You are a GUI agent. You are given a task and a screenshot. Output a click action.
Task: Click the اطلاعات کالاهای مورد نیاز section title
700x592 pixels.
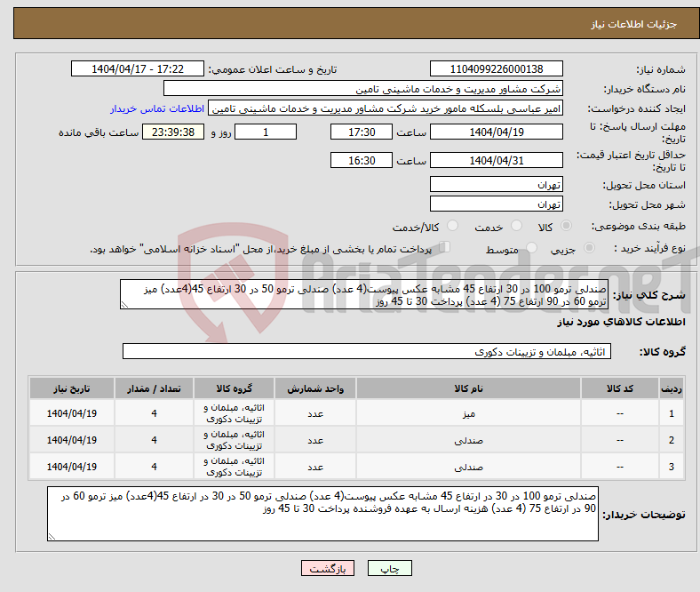click(x=621, y=322)
